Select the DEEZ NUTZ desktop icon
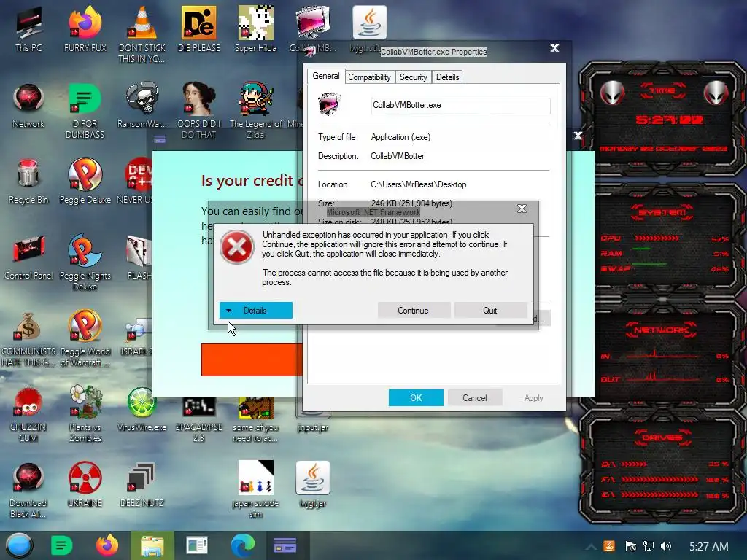Screen dimensions: 747x560 click(x=142, y=485)
